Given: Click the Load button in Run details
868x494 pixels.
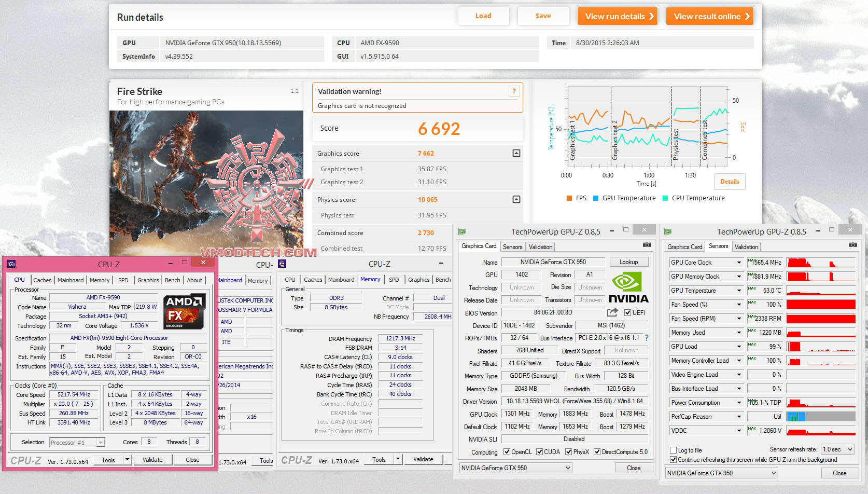Looking at the screenshot, I should tap(483, 16).
